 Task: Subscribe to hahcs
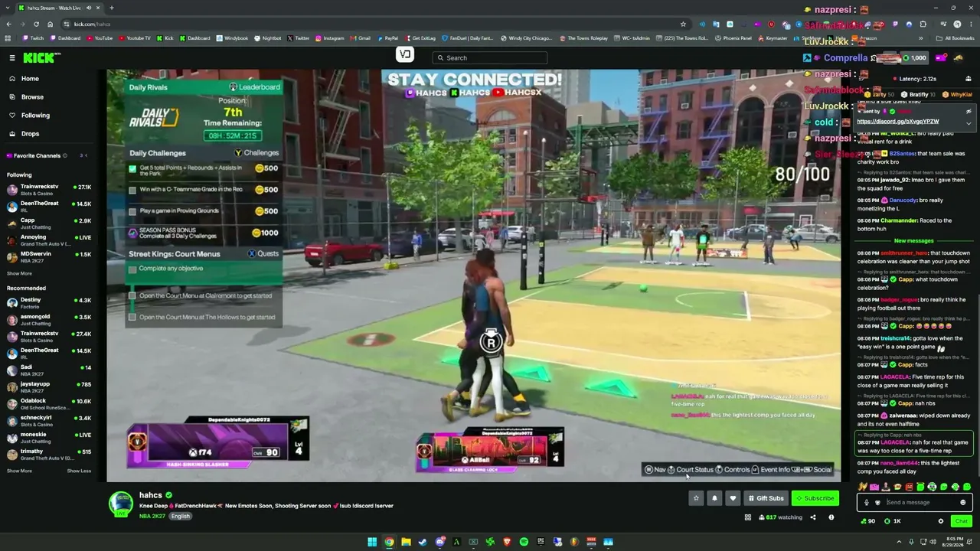coord(815,498)
